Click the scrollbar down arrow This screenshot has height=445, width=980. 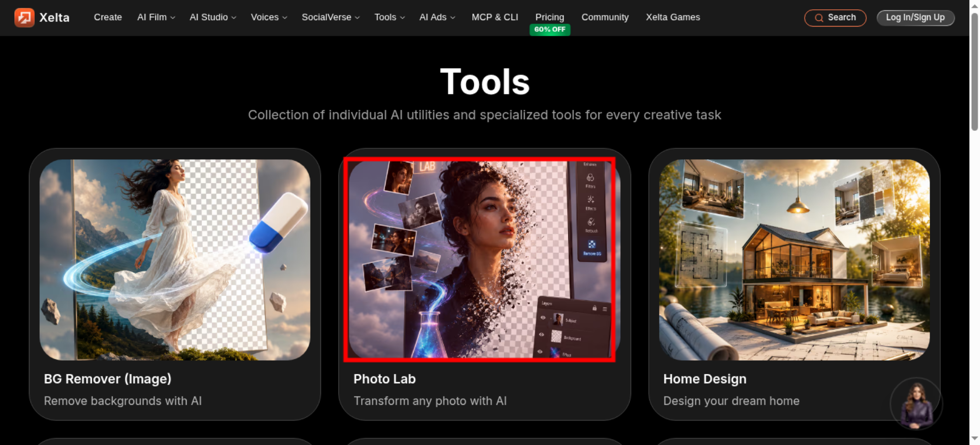975,439
